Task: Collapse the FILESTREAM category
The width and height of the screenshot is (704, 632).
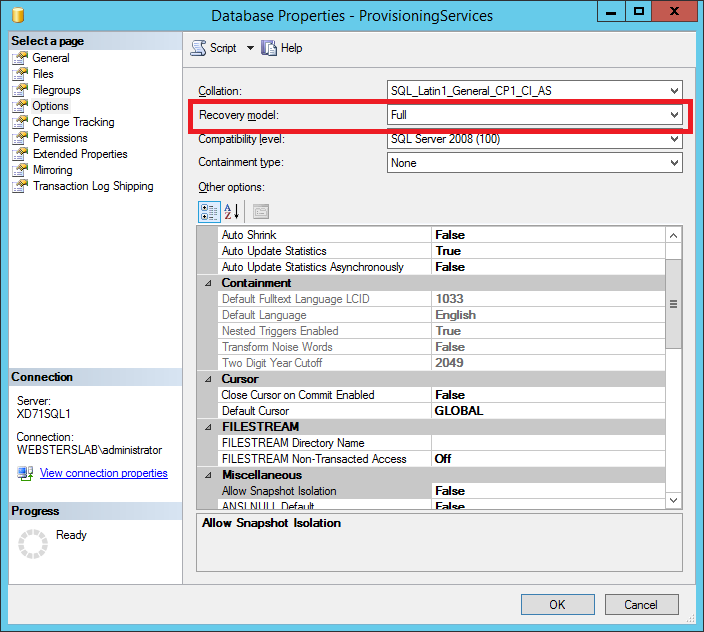Action: coord(209,427)
